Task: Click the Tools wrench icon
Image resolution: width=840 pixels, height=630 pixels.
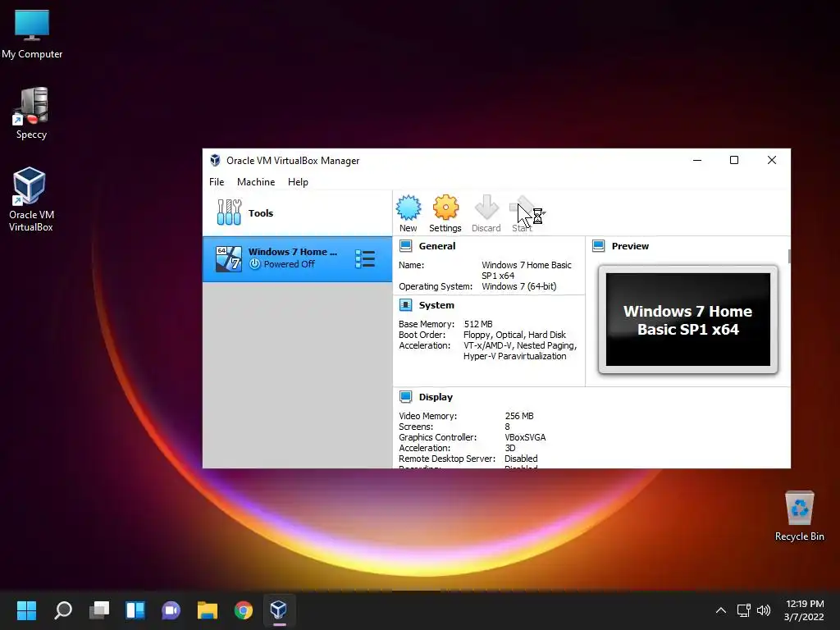Action: [x=230, y=212]
